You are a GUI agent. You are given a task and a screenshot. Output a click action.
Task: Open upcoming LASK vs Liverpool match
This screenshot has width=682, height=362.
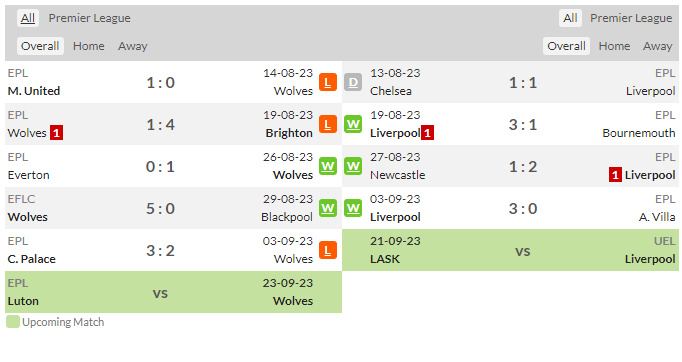[x=510, y=250]
